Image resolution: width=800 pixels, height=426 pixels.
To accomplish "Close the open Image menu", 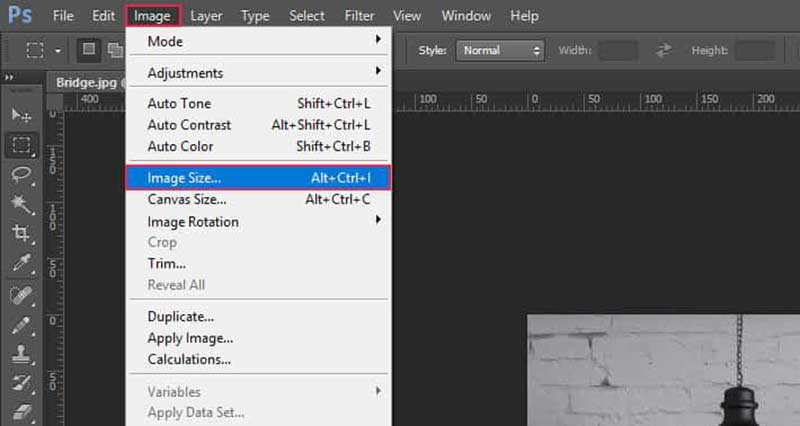I will (x=153, y=16).
